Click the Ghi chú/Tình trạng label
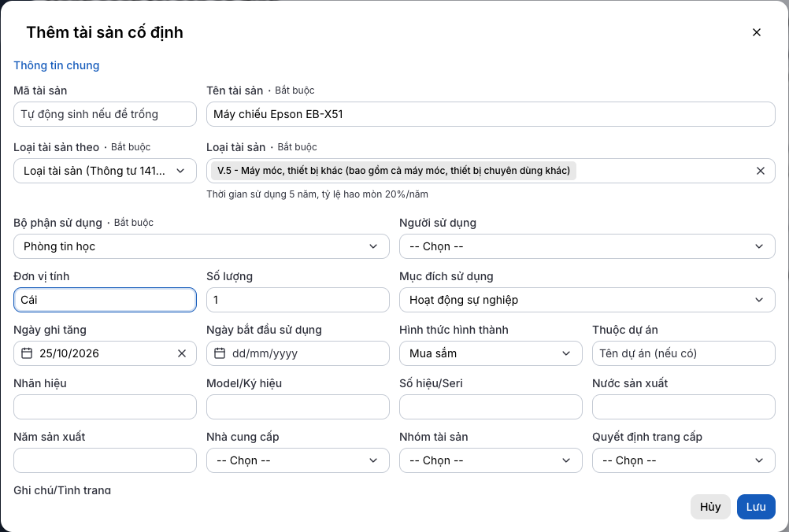 (62, 490)
